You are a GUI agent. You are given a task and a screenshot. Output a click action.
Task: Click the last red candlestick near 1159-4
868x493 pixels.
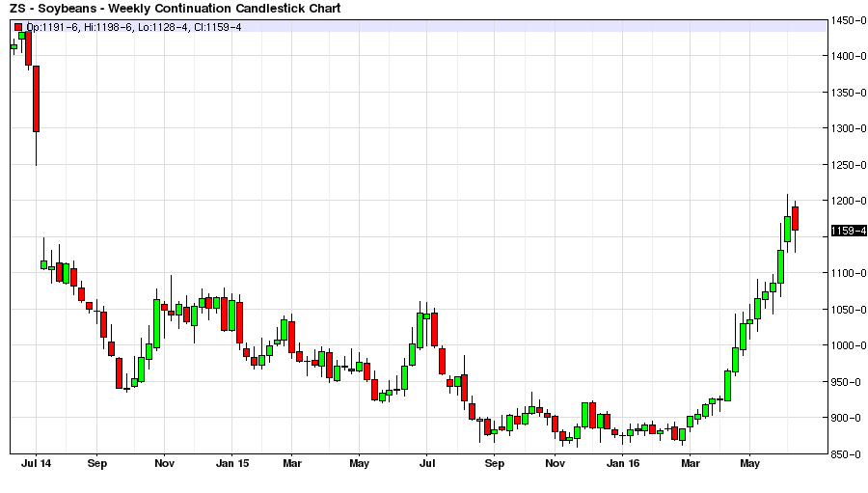coord(795,218)
